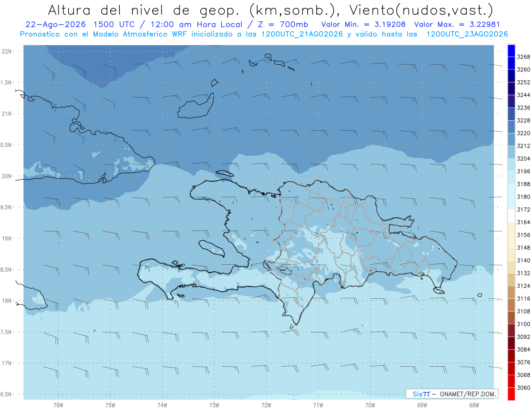
Task: Click the longitude label 70W
Action: tap(370, 405)
